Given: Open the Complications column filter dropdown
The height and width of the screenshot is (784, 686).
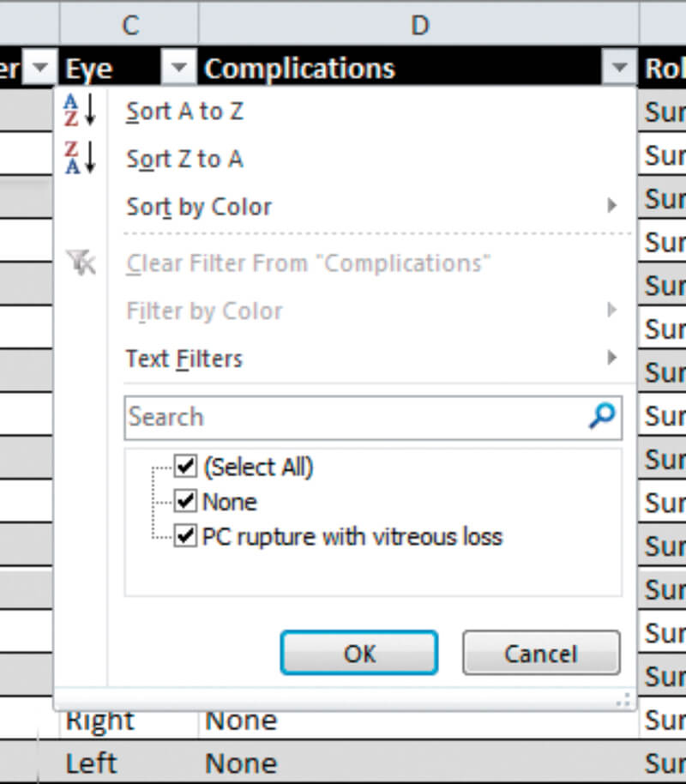Looking at the screenshot, I should pyautogui.click(x=620, y=69).
